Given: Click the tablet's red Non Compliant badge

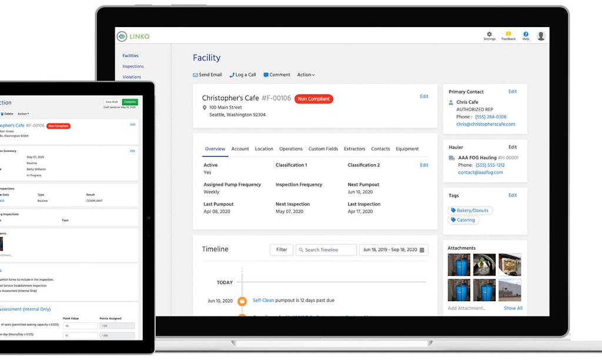Looking at the screenshot, I should (58, 126).
